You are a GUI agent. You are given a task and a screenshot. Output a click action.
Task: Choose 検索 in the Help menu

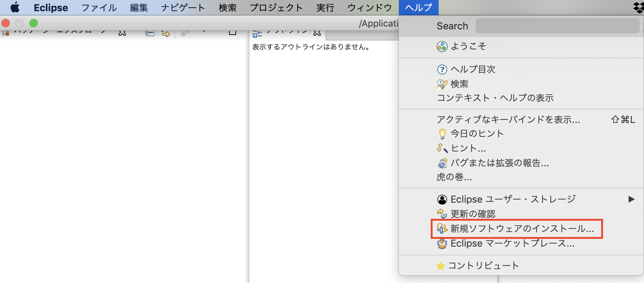tap(521, 84)
